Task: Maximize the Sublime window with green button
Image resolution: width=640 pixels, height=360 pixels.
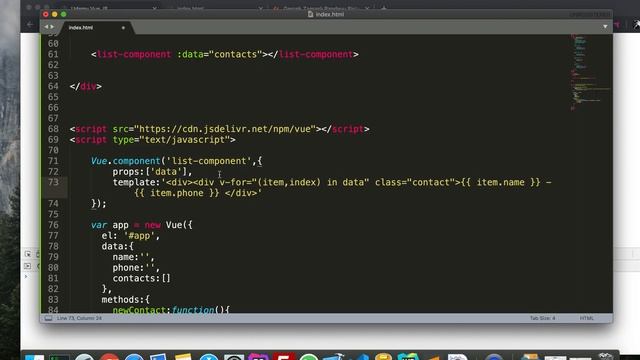Action: point(64,14)
